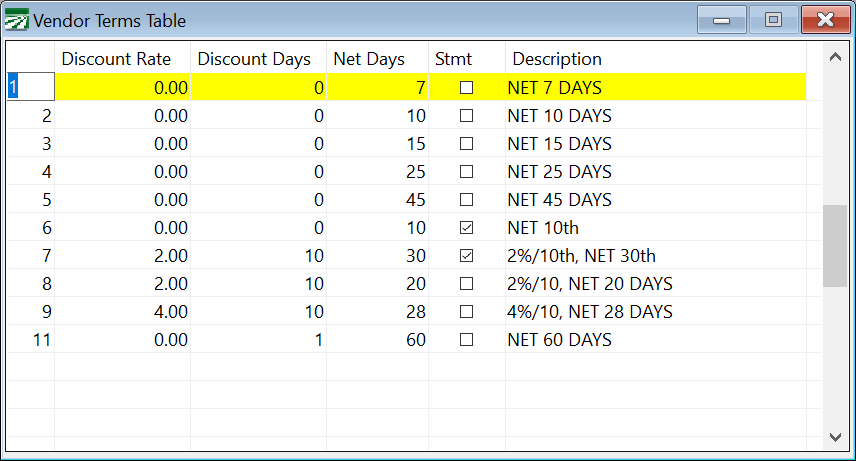Toggle Stmt checkbox for NET 7 DAYS
Viewport: 856px width, 461px height.
pos(466,87)
